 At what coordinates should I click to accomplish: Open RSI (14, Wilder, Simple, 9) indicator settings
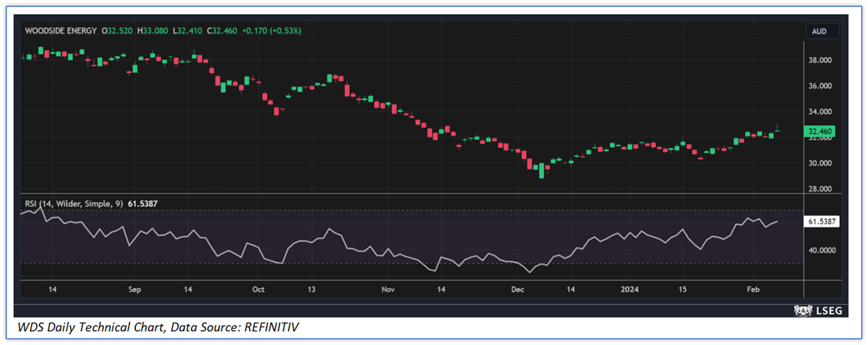74,204
